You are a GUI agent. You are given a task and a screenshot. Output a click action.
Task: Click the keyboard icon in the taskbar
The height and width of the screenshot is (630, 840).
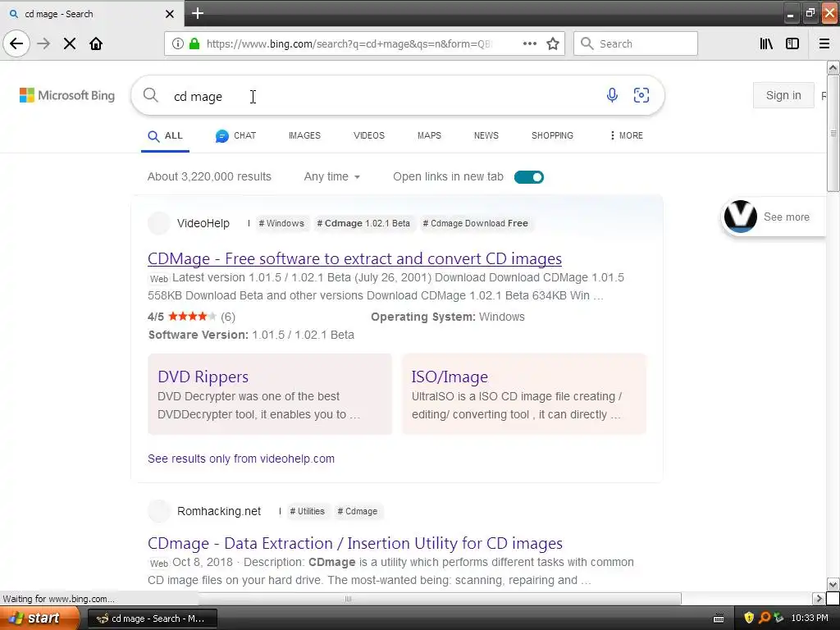click(x=719, y=619)
